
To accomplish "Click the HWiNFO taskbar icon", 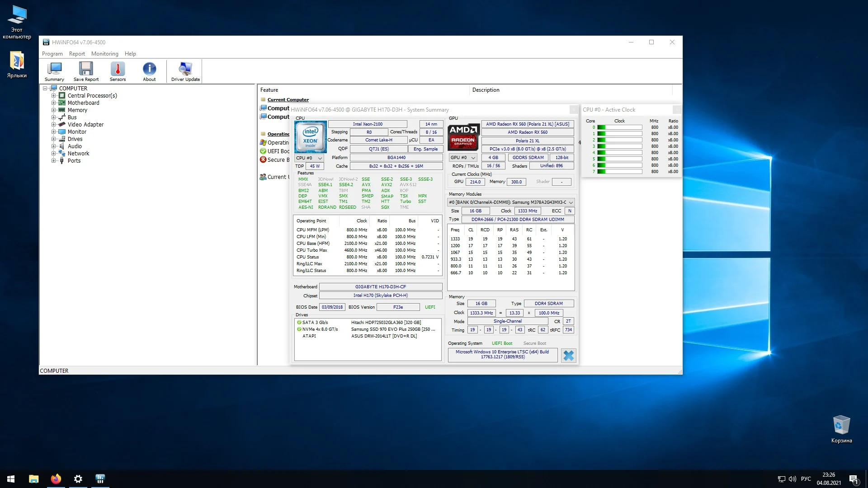I will (100, 479).
